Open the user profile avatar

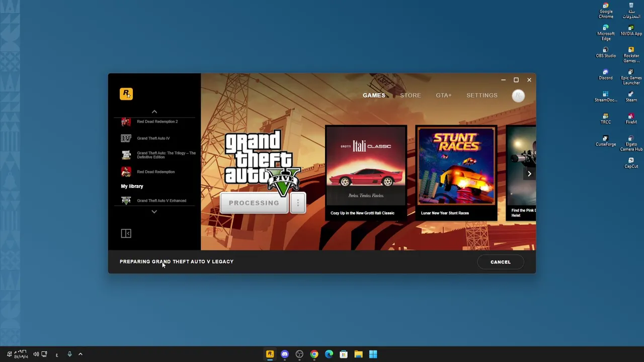click(518, 96)
